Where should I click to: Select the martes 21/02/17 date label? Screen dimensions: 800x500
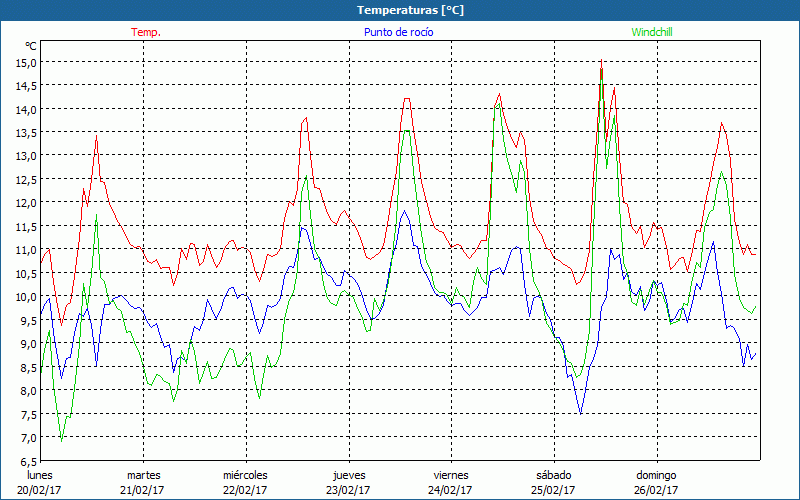(143, 482)
